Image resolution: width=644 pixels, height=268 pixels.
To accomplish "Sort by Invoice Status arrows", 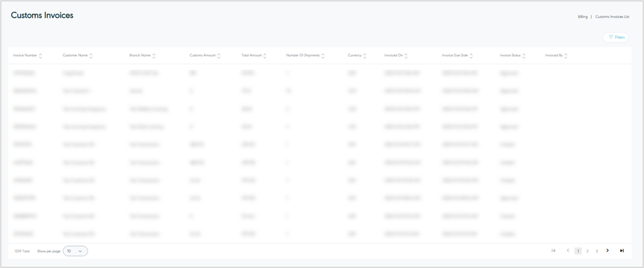I will click(524, 56).
